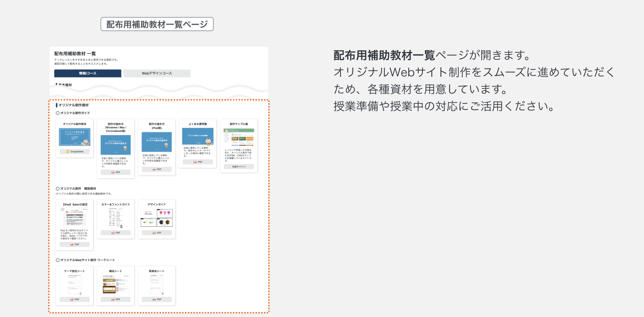Image resolution: width=644 pixels, height=317 pixels.
Task: Click the よくある質問集 card title
Action: pos(198,124)
